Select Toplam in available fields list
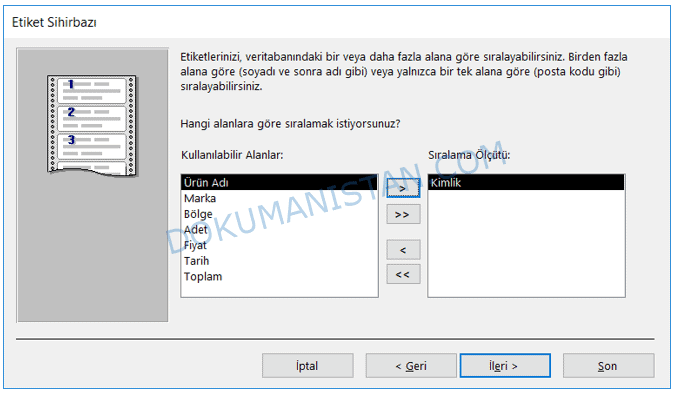 pos(279,277)
